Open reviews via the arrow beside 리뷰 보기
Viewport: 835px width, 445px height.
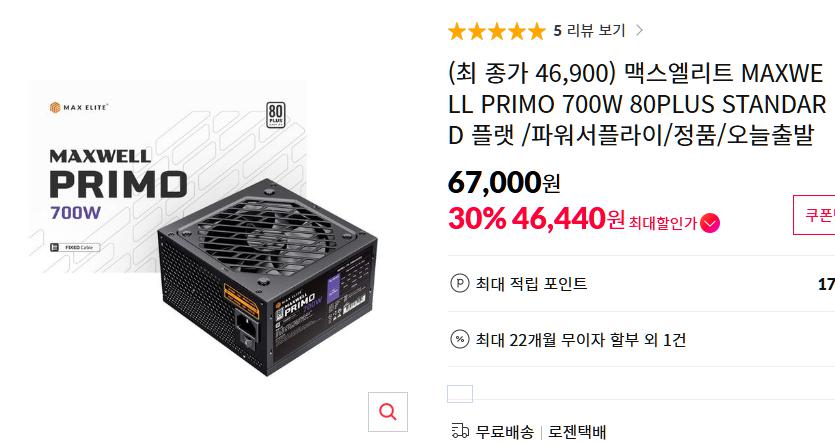pos(639,30)
